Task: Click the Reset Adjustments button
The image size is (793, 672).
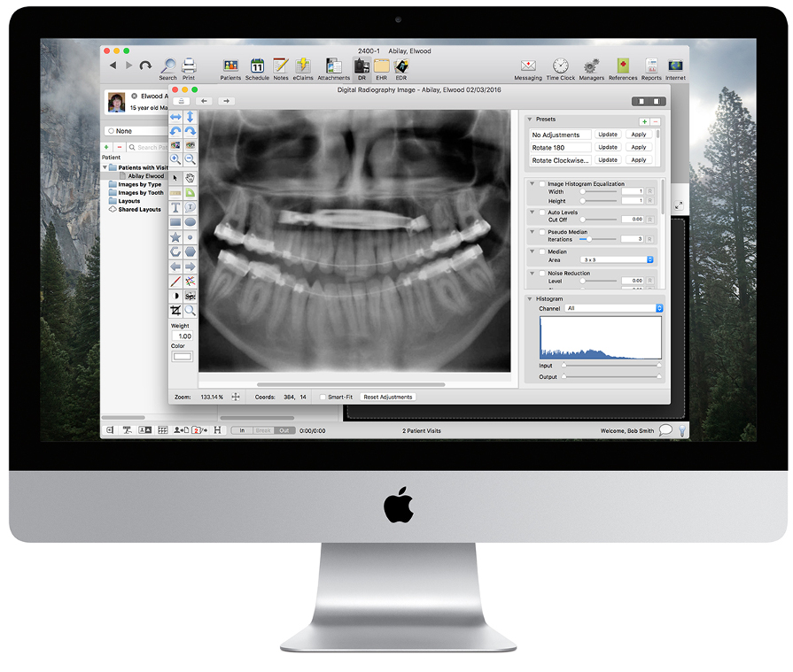Action: [x=388, y=398]
